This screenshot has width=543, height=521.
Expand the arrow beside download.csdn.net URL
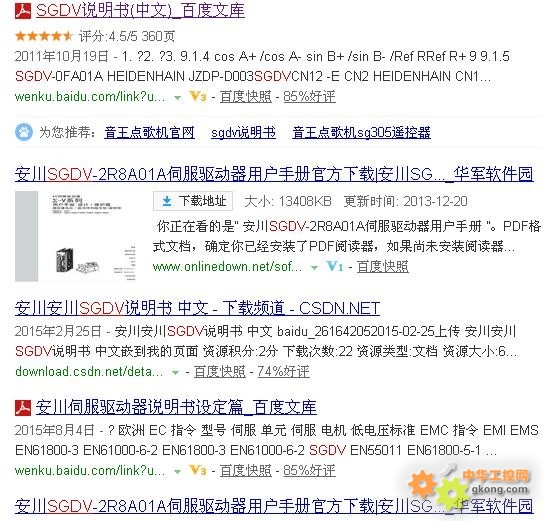176,373
